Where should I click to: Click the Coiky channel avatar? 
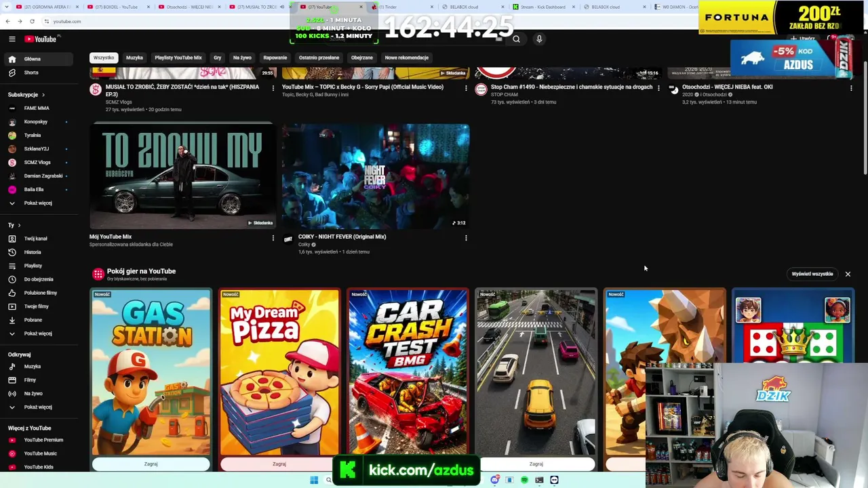pos(288,239)
